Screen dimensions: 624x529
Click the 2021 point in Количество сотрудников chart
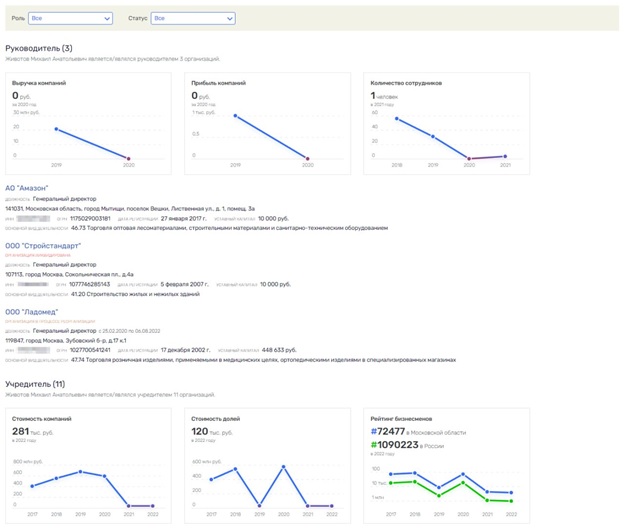tap(505, 156)
